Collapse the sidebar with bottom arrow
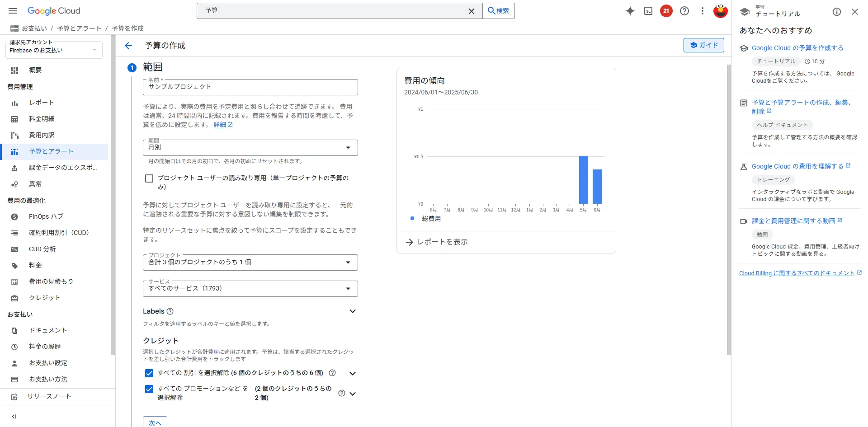Image resolution: width=868 pixels, height=427 pixels. pos(14,416)
